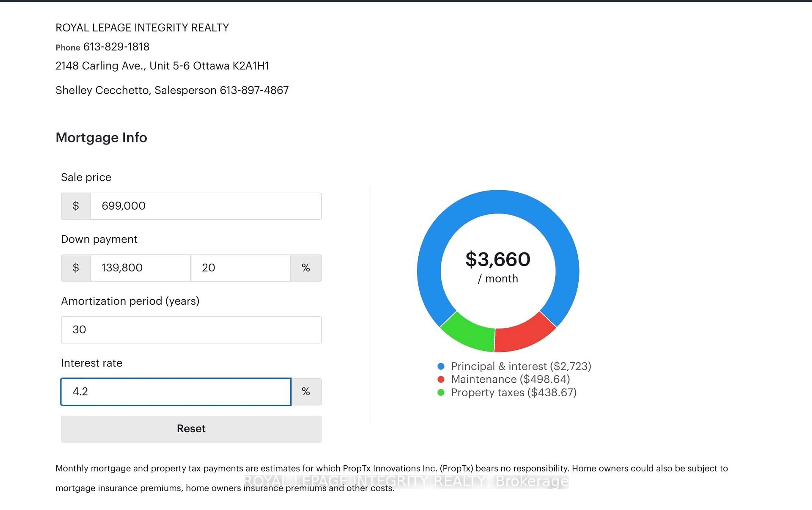
Task: Click the percent symbol beside down payment
Action: pyautogui.click(x=306, y=268)
